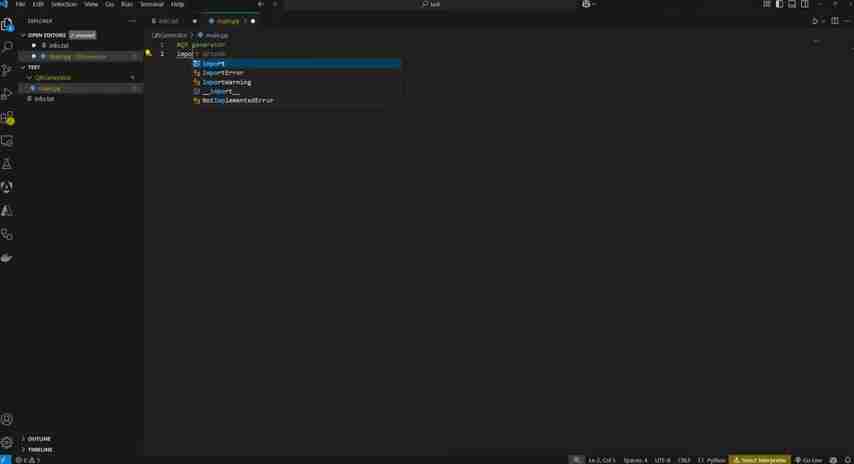Open the View menu
The height and width of the screenshot is (464, 854).
[x=91, y=4]
